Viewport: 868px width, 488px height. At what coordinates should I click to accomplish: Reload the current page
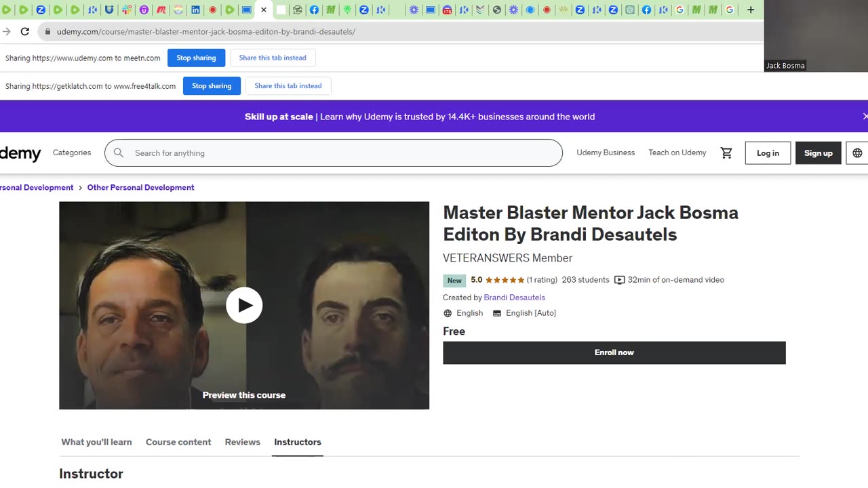[x=25, y=31]
